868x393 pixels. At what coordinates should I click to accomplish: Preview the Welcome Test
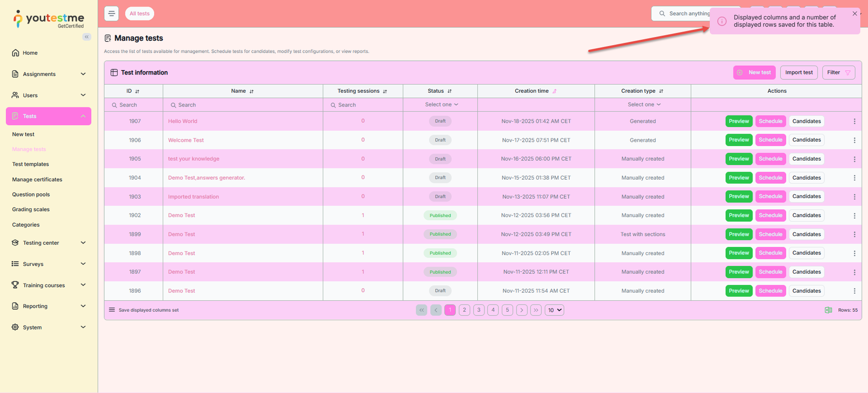point(738,140)
